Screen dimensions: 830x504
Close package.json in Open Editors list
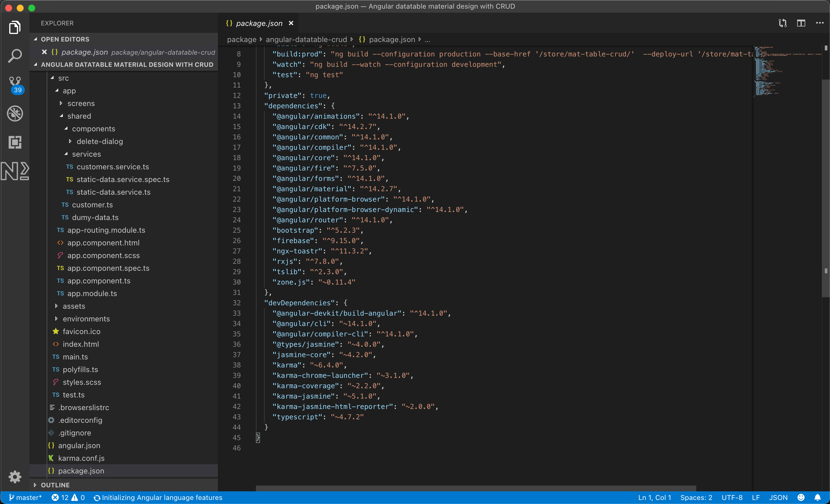point(44,52)
